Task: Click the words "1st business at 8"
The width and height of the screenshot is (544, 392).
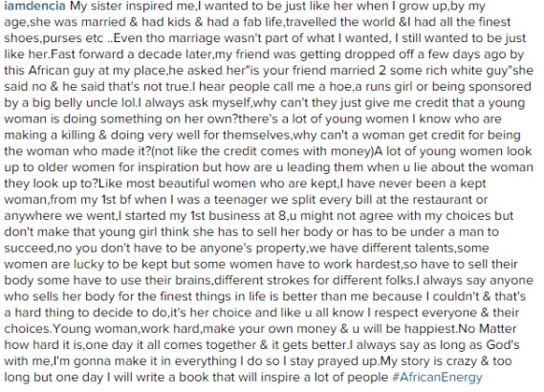Action: pyautogui.click(x=239, y=216)
